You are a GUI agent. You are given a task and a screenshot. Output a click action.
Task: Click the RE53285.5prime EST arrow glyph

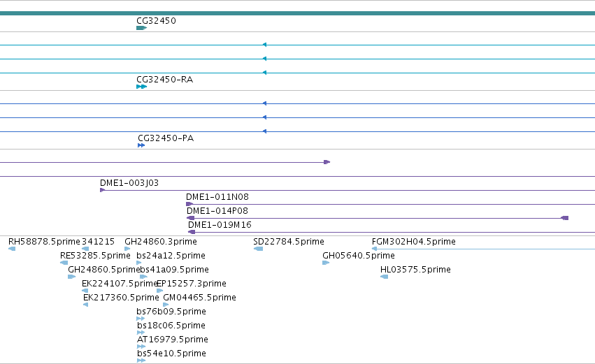(64, 263)
